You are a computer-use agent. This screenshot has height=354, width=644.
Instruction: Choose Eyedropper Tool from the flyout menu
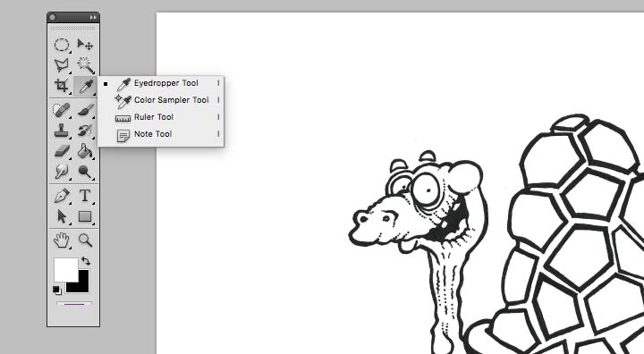(x=161, y=83)
